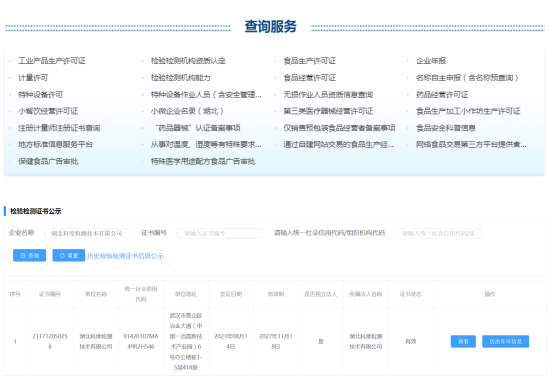Open the 企业年报 link
This screenshot has width=556, height=379.
(x=431, y=61)
